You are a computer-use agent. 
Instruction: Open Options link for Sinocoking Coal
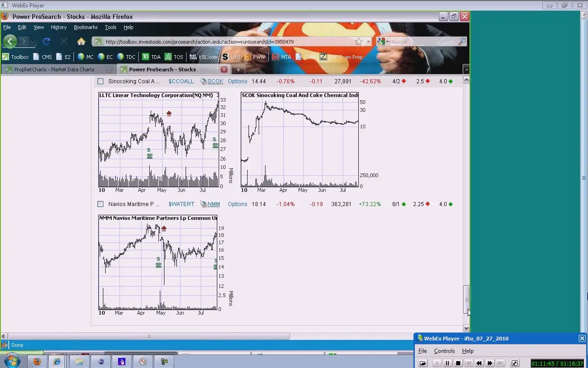237,81
